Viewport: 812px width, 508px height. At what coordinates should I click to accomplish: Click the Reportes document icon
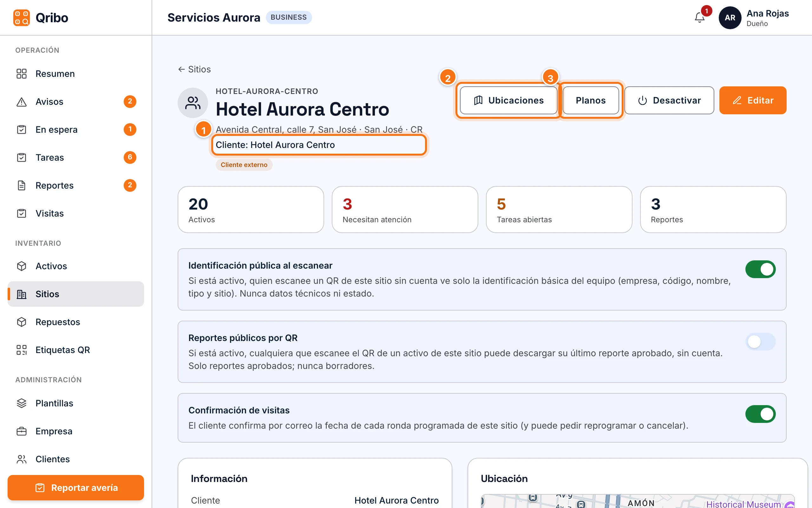point(22,185)
